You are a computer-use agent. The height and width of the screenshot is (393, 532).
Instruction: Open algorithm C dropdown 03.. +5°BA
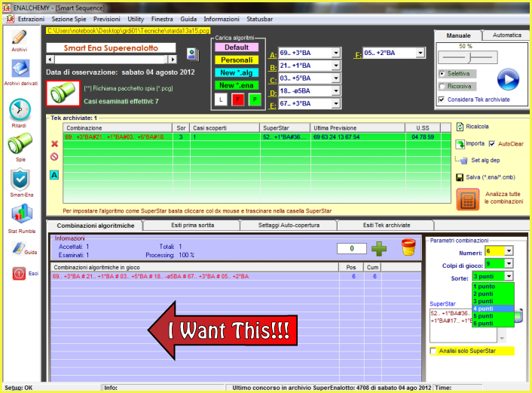tap(336, 78)
